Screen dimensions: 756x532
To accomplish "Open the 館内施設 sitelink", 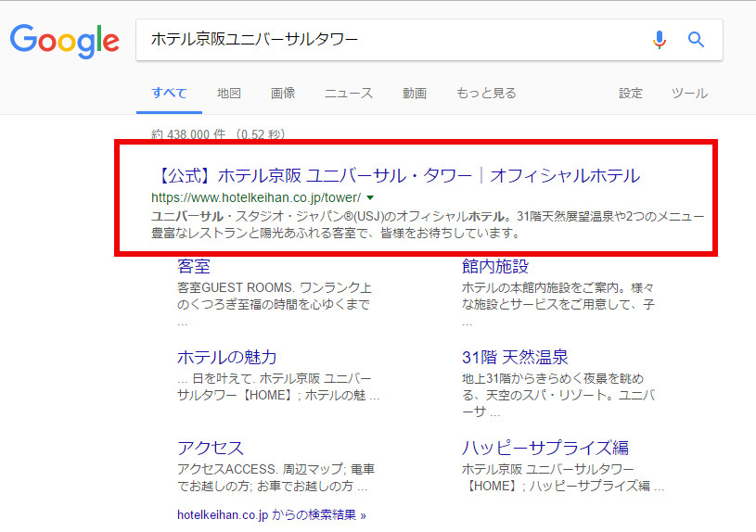I will pos(495,266).
